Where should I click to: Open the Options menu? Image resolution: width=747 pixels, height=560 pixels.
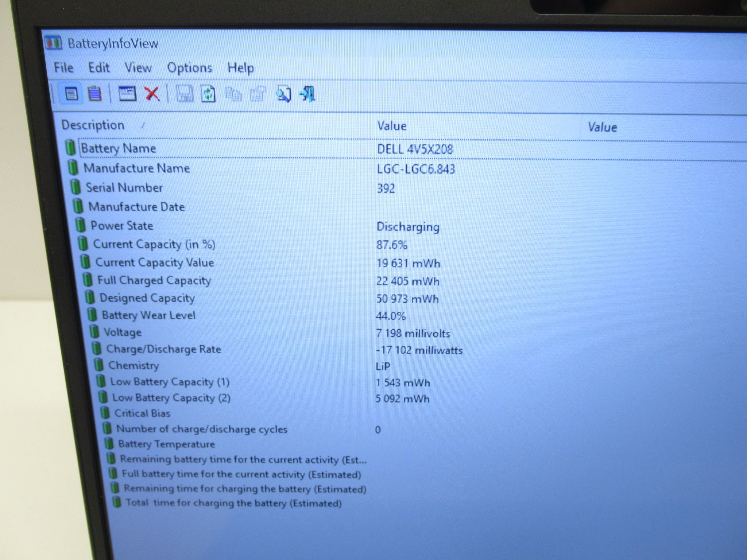[x=190, y=68]
